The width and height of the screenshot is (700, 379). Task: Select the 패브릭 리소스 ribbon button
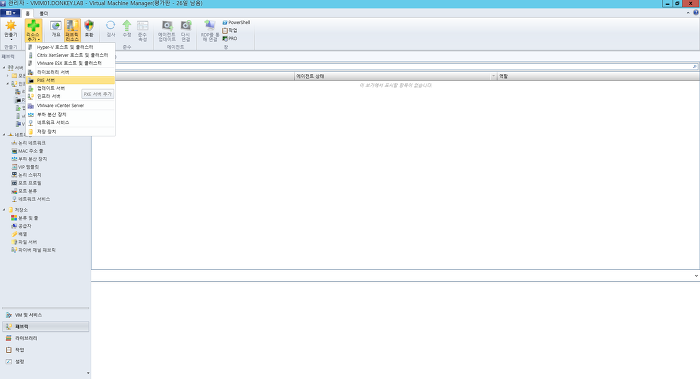tap(72, 30)
